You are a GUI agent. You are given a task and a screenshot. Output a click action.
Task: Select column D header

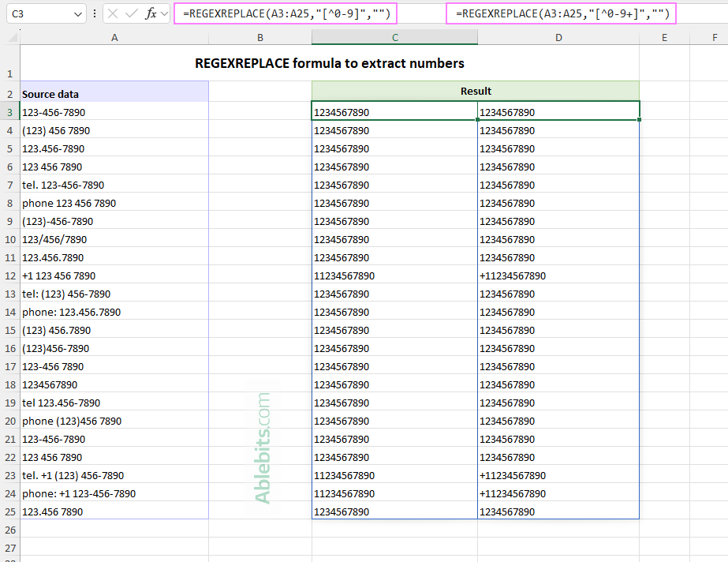click(x=558, y=38)
